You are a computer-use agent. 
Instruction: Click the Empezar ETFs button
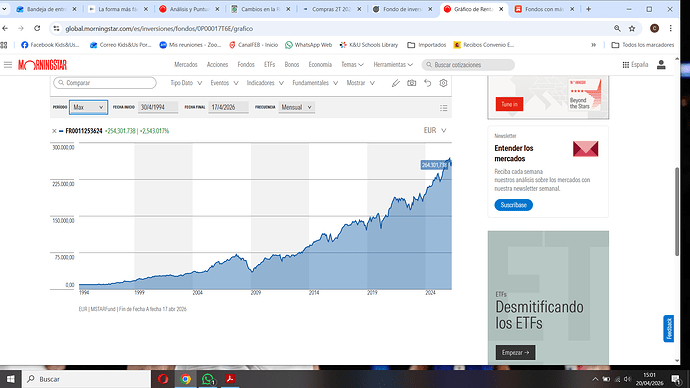click(515, 352)
